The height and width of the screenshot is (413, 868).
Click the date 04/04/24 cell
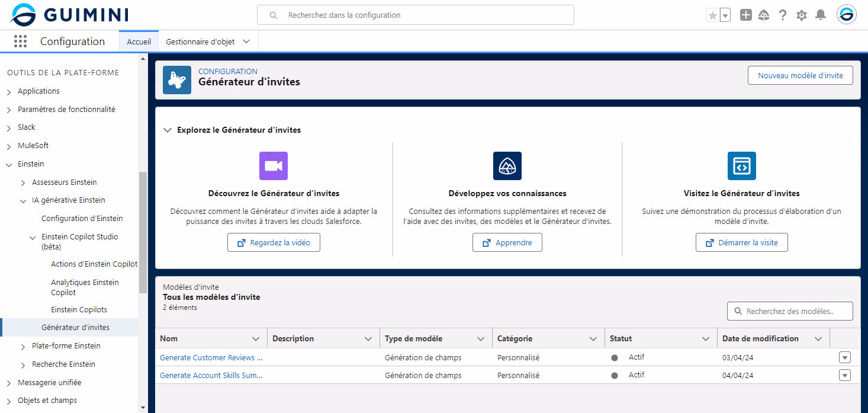738,375
